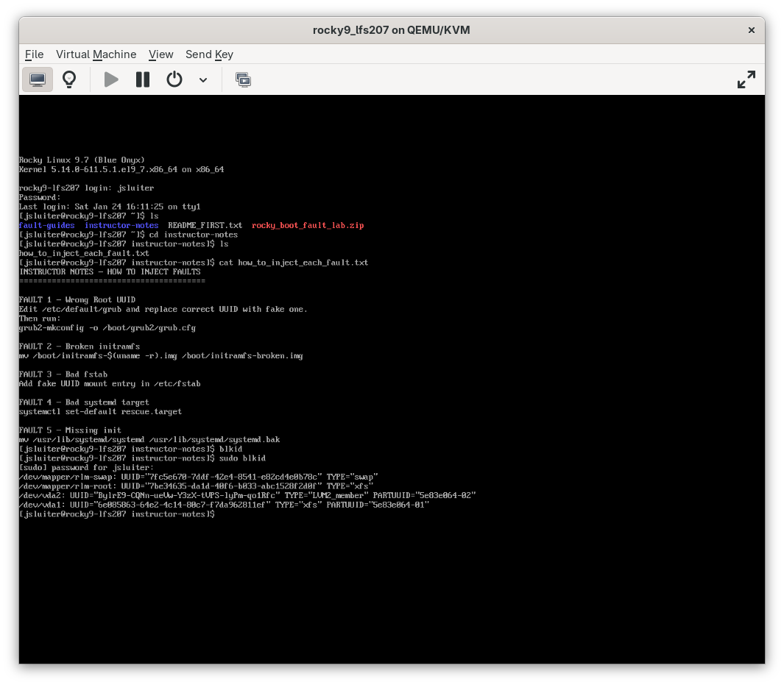The image size is (784, 685).
Task: Click the README_FIRST.txt filename
Action: point(205,225)
